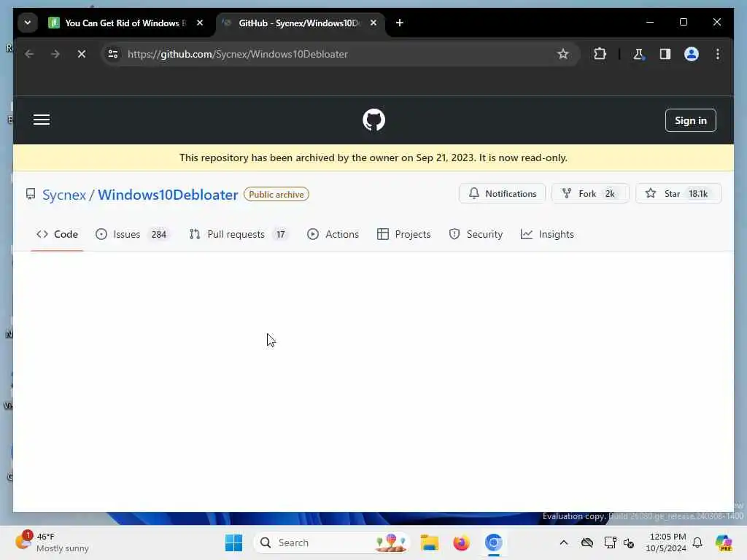Close the GitHub Sycnex tab

[373, 23]
